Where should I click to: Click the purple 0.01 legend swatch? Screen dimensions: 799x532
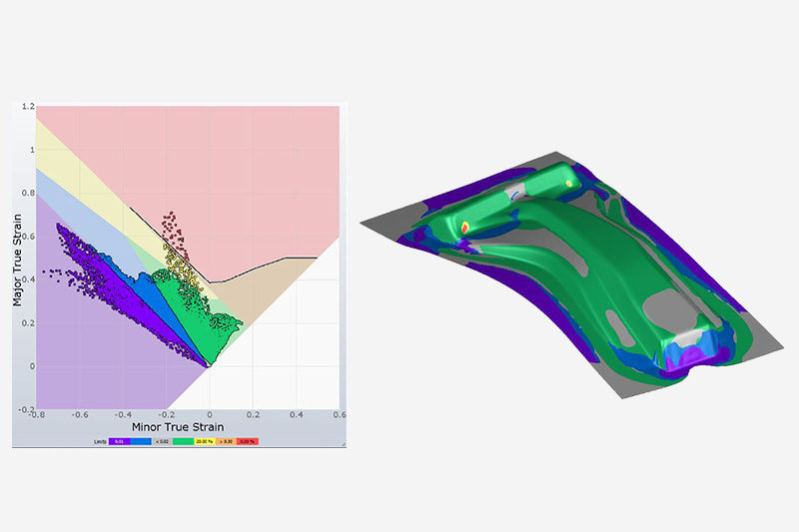pos(119,440)
